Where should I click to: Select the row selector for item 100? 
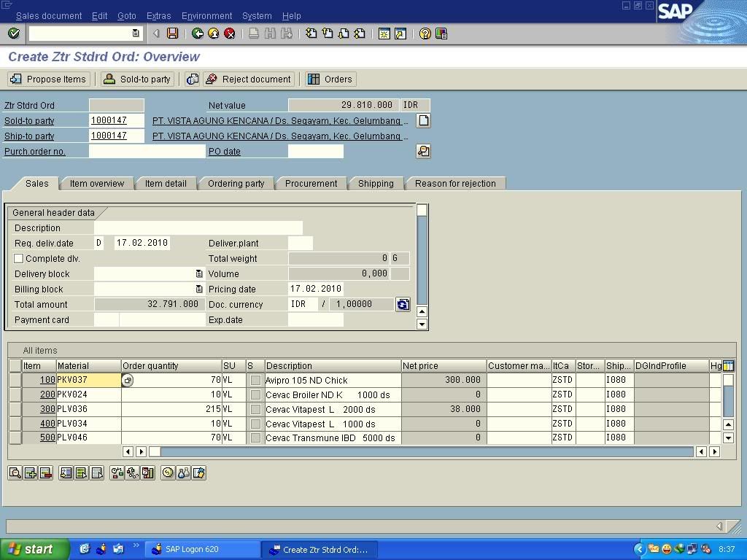(15, 380)
